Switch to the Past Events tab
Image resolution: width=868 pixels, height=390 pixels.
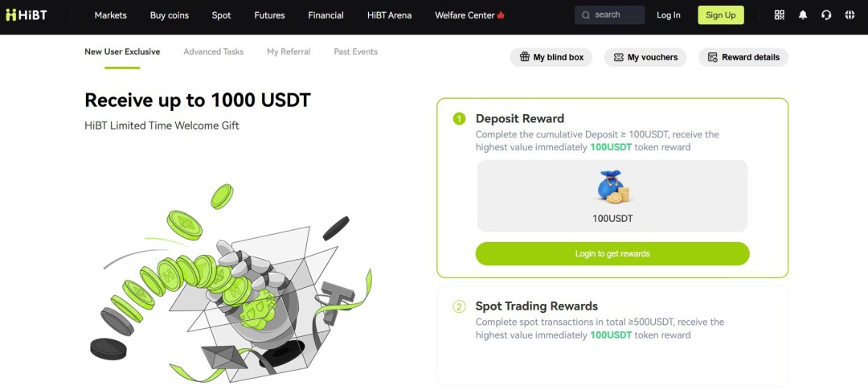(x=355, y=51)
